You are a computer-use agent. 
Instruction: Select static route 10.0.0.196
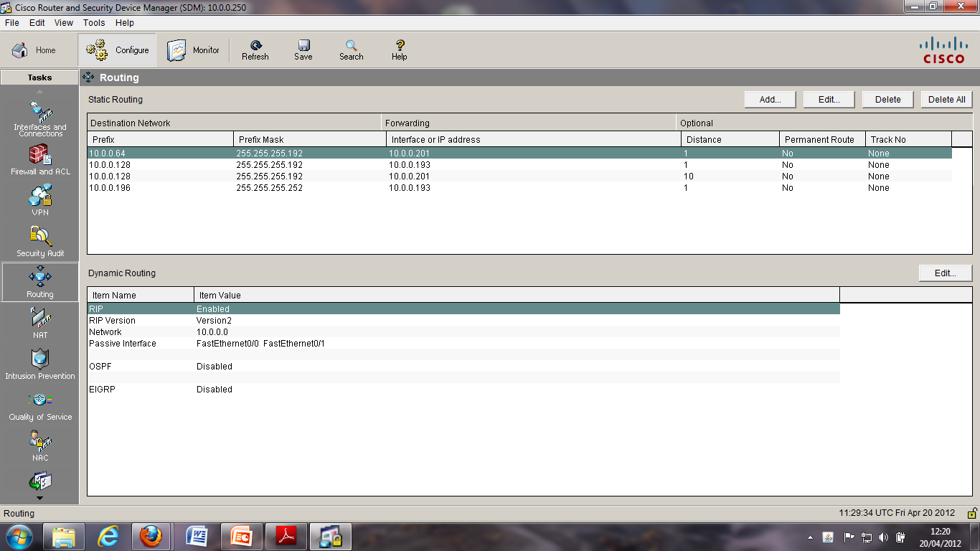tap(519, 187)
